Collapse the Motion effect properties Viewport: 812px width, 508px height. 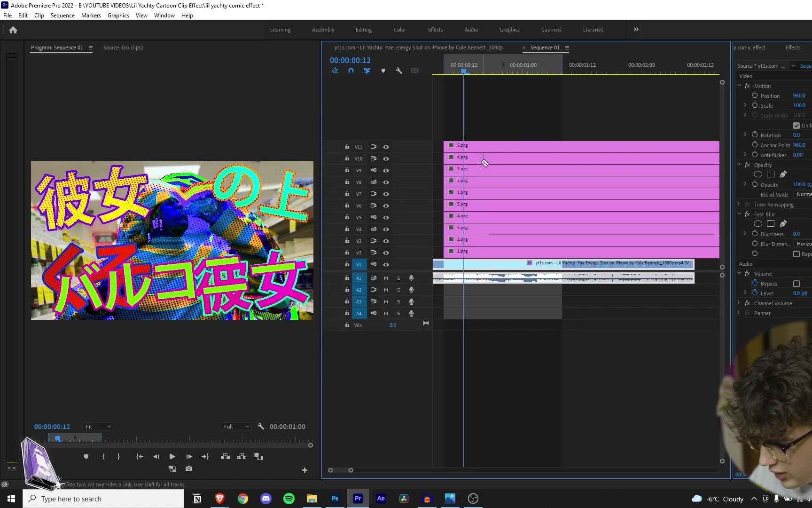740,86
